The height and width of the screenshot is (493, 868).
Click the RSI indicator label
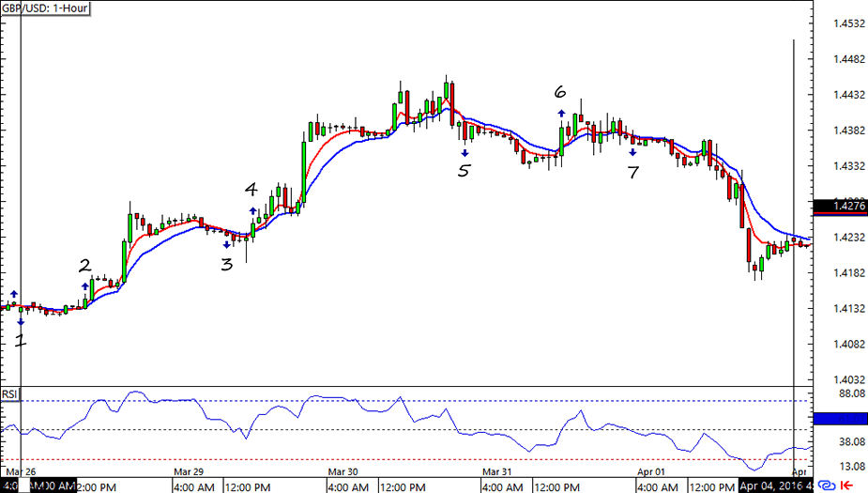click(9, 393)
